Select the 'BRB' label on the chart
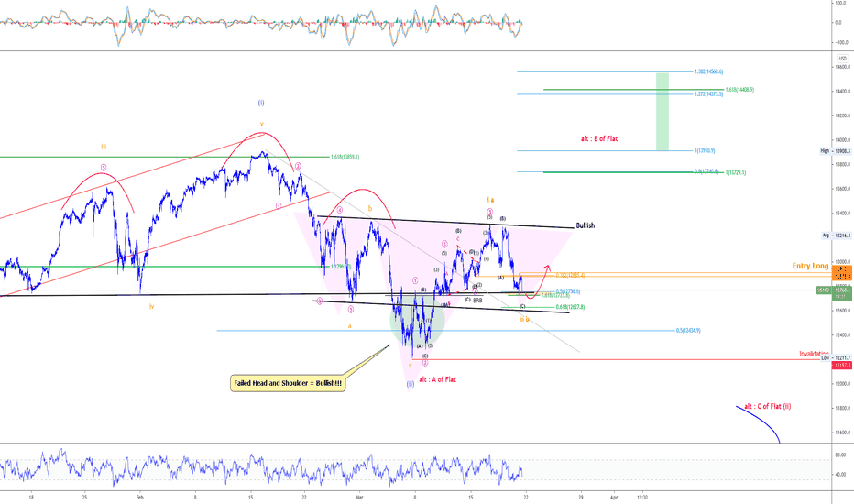The width and height of the screenshot is (854, 504). coord(477,301)
